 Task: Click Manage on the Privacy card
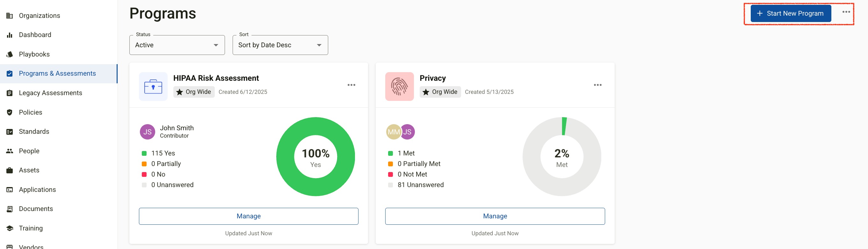click(x=495, y=216)
